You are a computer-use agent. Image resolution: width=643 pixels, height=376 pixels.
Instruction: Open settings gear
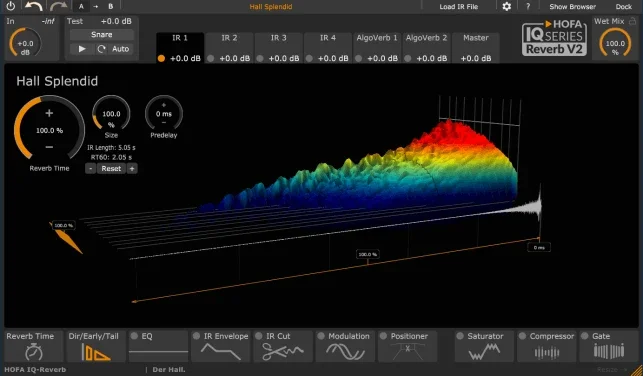507,7
